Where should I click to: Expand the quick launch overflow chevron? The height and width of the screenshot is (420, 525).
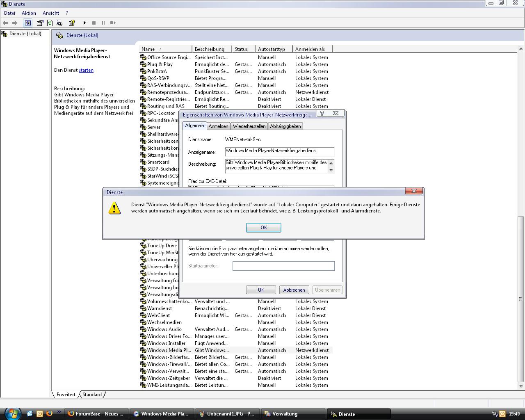[x=59, y=412]
